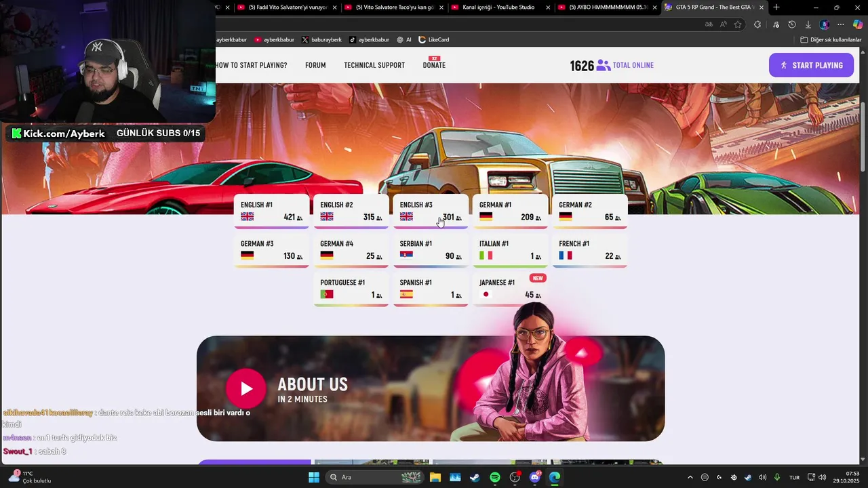
Task: Open X baburayberk bookmark
Action: pyautogui.click(x=322, y=40)
